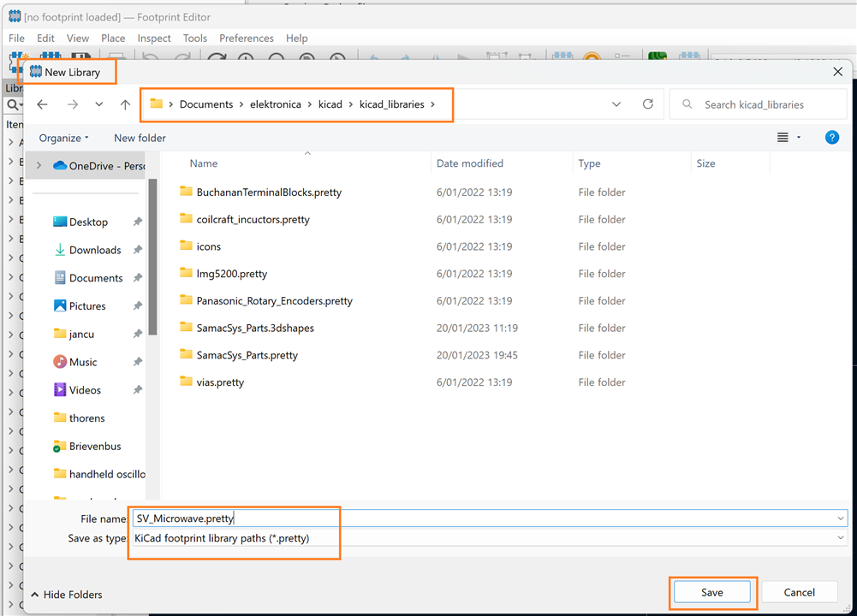This screenshot has height=616, width=857.
Task: Open the Help menu in Footprint Editor
Action: tap(297, 38)
